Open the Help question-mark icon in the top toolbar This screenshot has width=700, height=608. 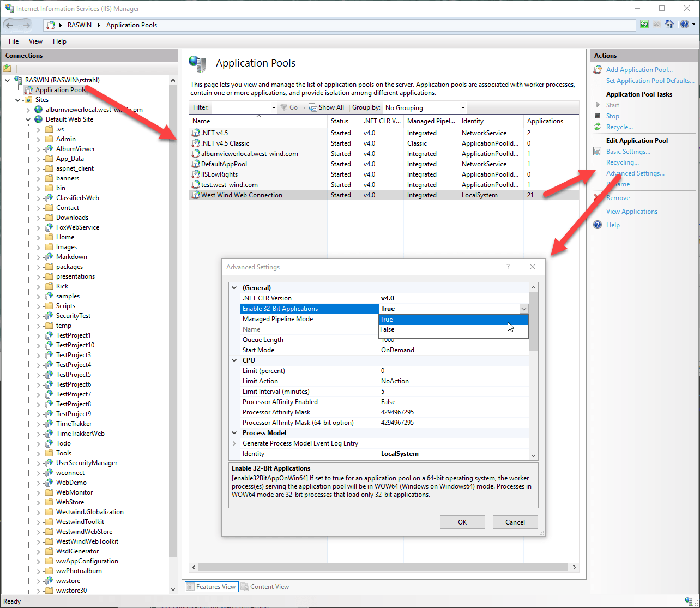[685, 25]
